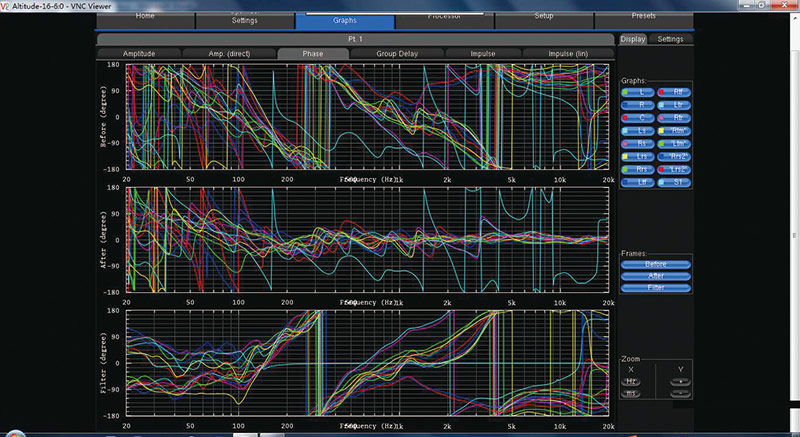Screen dimensions: 800x437
Task: Switch to the Impulse tab
Action: click(x=483, y=54)
